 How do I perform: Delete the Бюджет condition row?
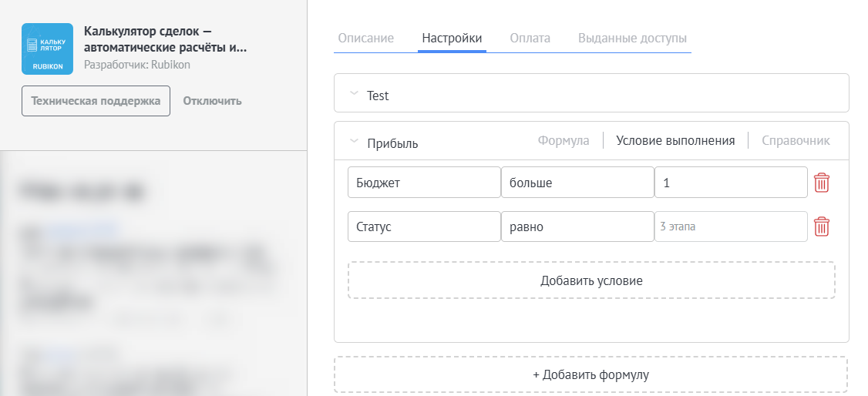coord(822,183)
